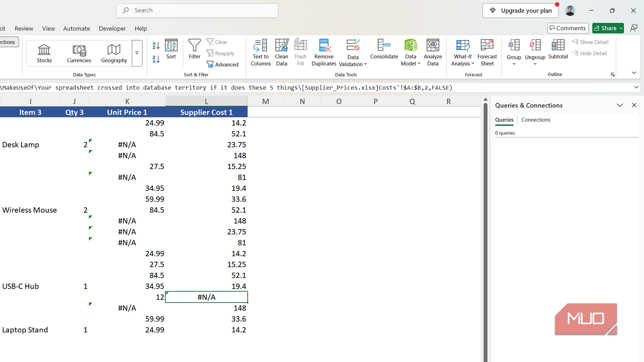Viewport: 644px width, 362px height.
Task: Click the Laptop Stand cell
Action: 30,330
